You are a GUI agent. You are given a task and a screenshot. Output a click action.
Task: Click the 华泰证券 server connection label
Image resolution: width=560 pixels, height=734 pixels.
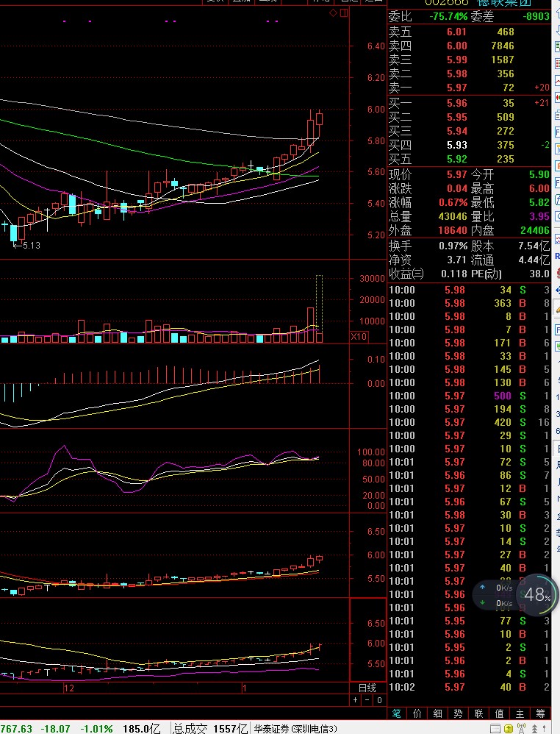(294, 728)
